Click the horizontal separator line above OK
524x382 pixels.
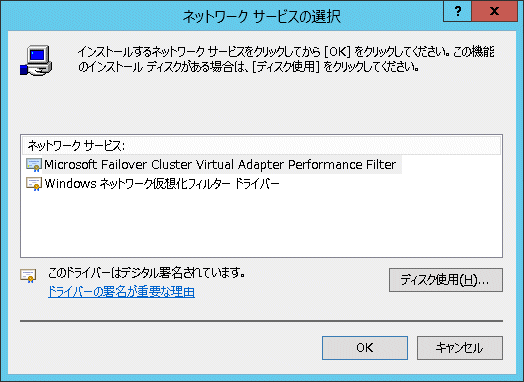(261, 321)
